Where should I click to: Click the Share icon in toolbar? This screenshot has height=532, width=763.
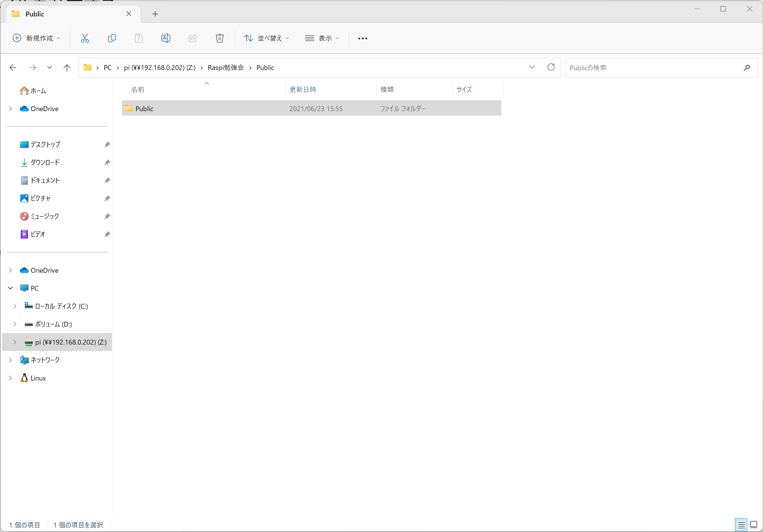point(193,38)
